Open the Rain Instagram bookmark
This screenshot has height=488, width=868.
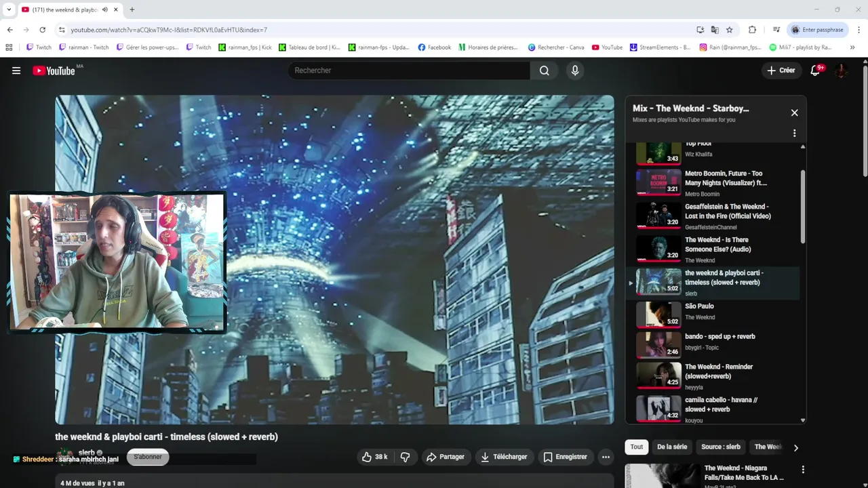click(x=731, y=47)
